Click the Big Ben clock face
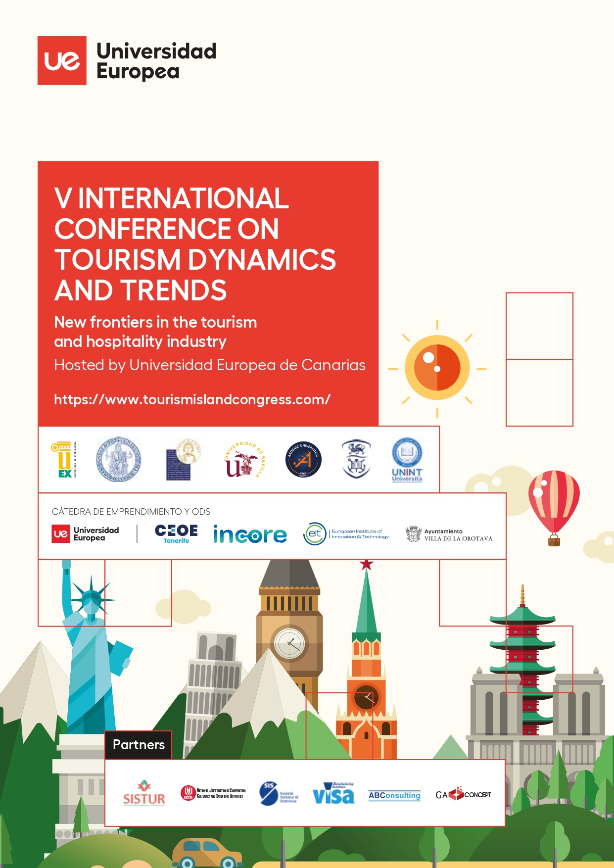The width and height of the screenshot is (614, 868). (290, 643)
